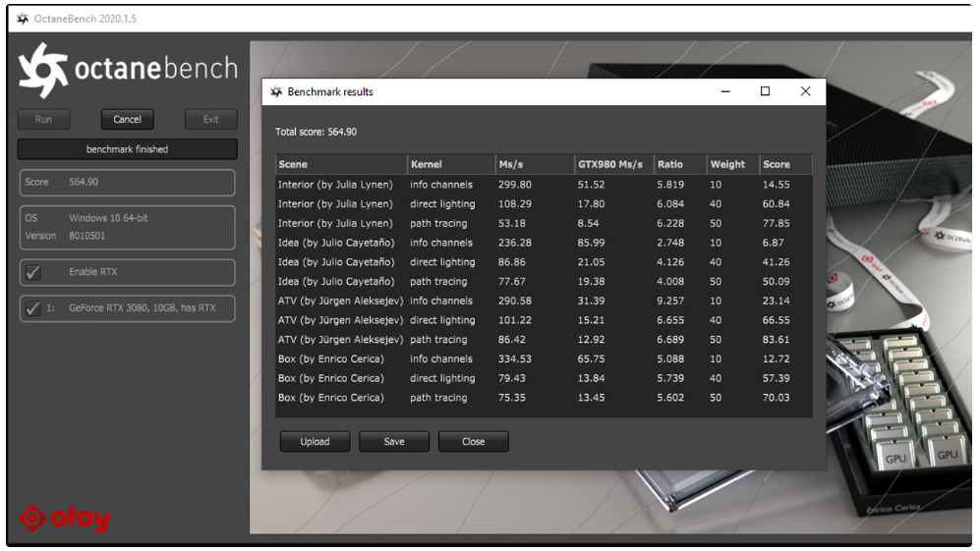Click the 334.53 Ms/s cell
Viewport: 980px width, 551px height.
click(x=514, y=359)
